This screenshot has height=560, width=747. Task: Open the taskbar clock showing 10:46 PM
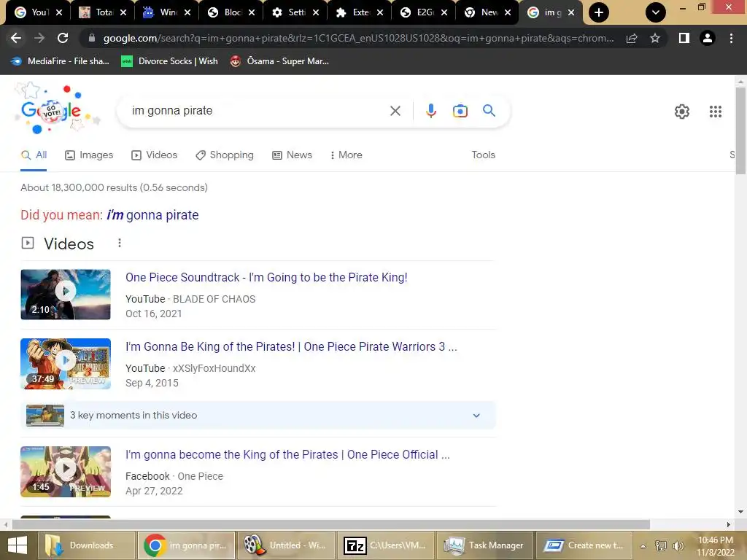click(716, 545)
